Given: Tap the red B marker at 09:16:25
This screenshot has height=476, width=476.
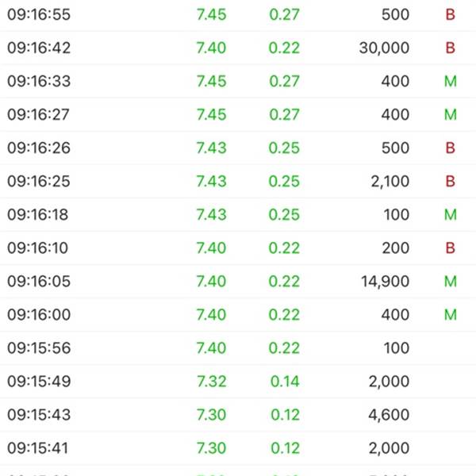Looking at the screenshot, I should tap(450, 181).
